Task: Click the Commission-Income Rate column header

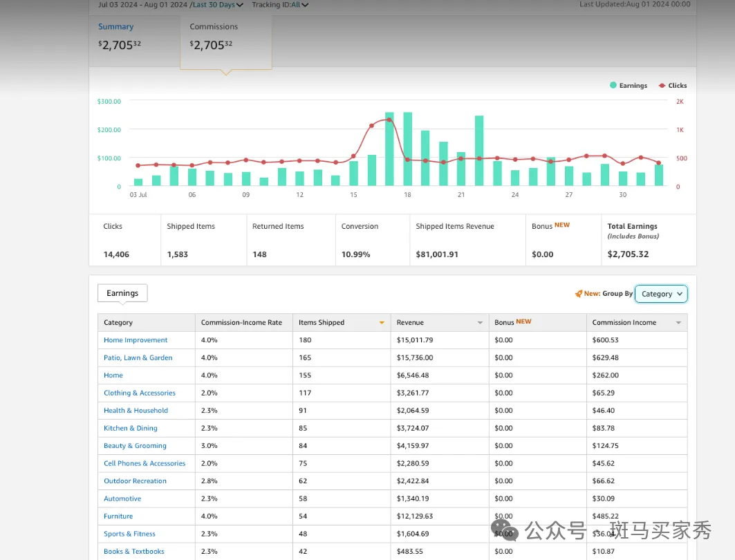Action: tap(244, 322)
